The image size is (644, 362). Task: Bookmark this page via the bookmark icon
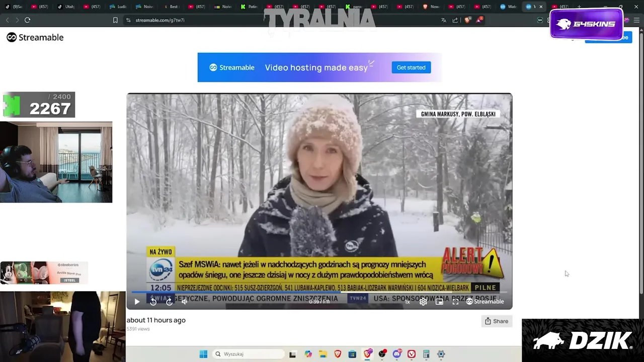pos(115,20)
